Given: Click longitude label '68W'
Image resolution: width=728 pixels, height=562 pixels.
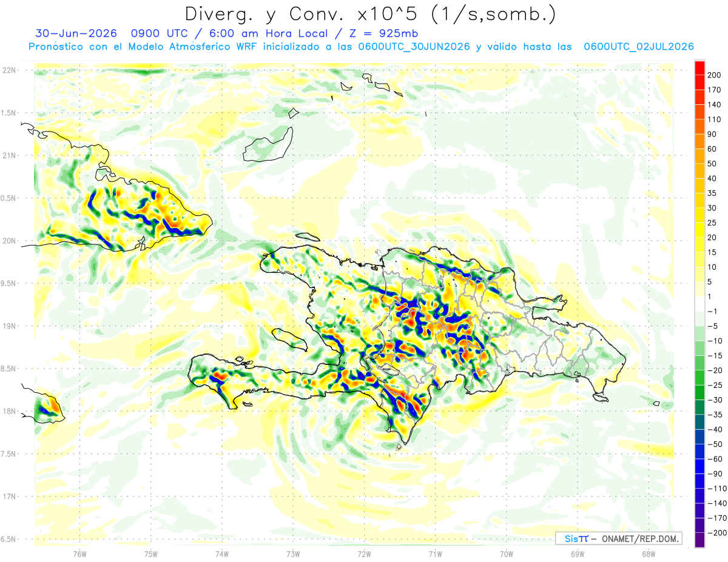Looking at the screenshot, I should (649, 554).
